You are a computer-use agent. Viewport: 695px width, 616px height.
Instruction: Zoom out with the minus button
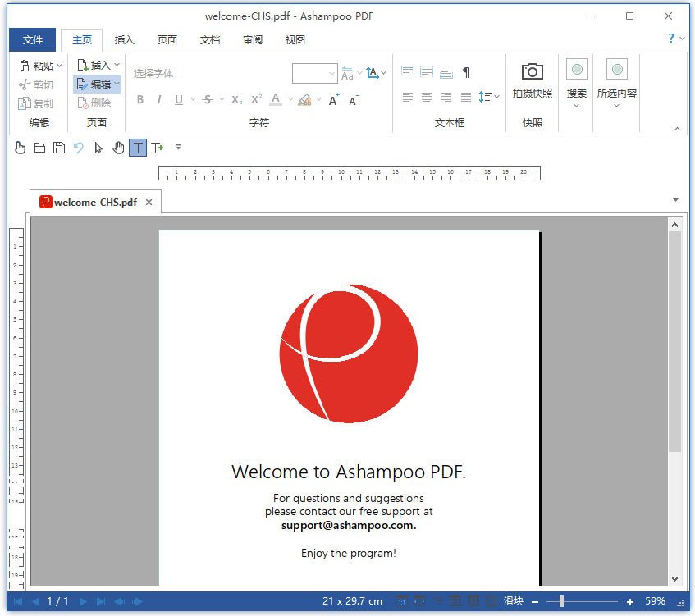[535, 602]
